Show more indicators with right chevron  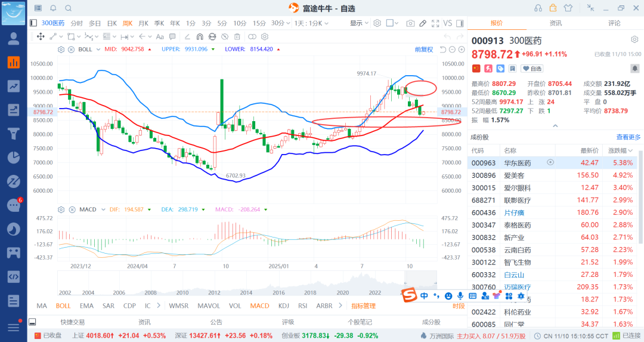[340, 306]
